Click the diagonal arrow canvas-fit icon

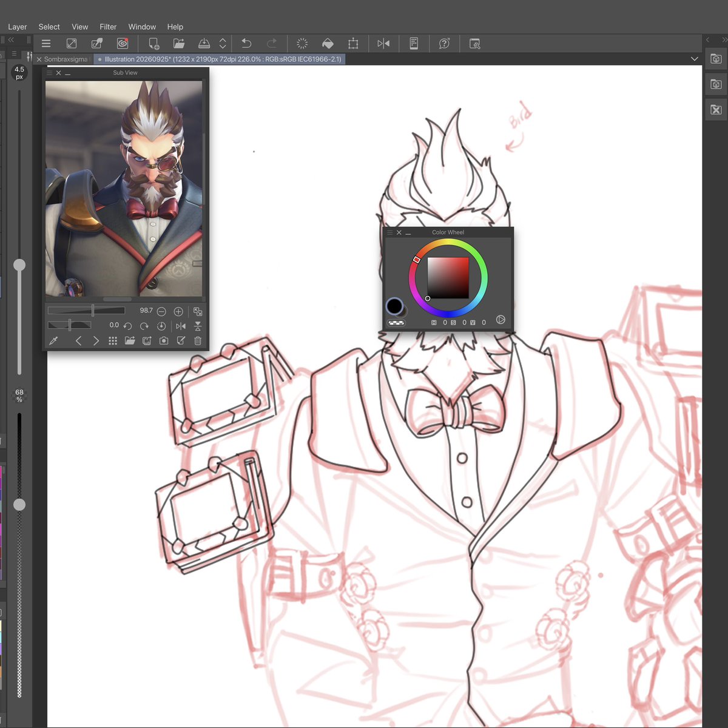point(72,44)
